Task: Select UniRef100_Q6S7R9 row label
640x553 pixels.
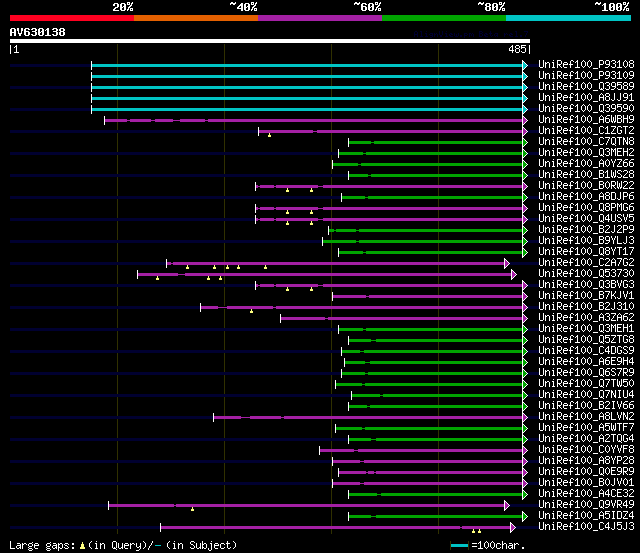Action: [586, 373]
